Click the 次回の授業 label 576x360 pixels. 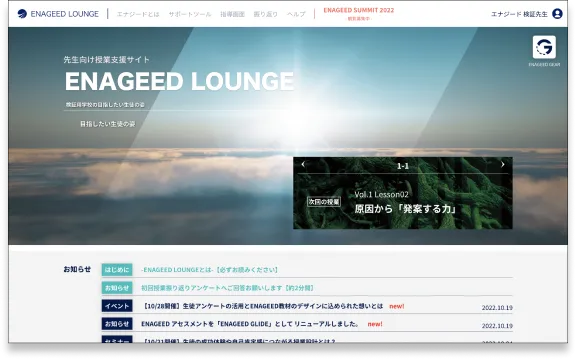click(x=324, y=202)
